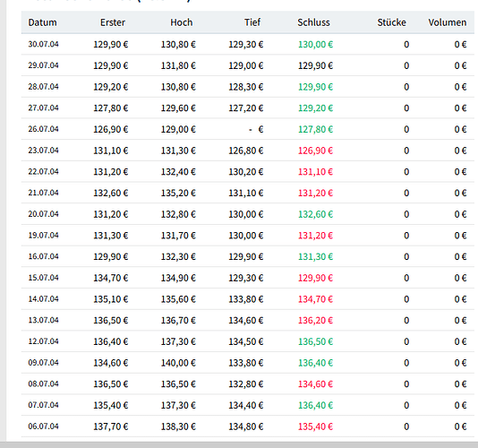Click the Volumen column header

pyautogui.click(x=448, y=22)
